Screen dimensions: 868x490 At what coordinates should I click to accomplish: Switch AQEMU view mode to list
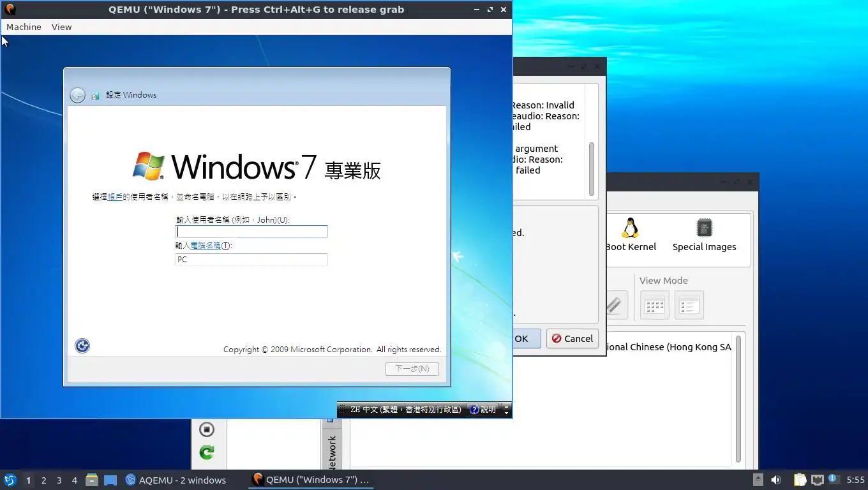pyautogui.click(x=689, y=305)
